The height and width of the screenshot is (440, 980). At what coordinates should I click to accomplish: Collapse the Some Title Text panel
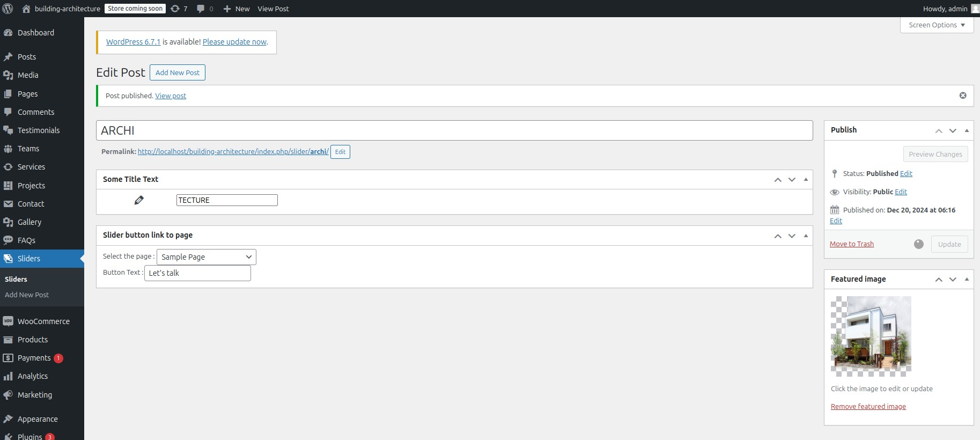click(x=806, y=180)
